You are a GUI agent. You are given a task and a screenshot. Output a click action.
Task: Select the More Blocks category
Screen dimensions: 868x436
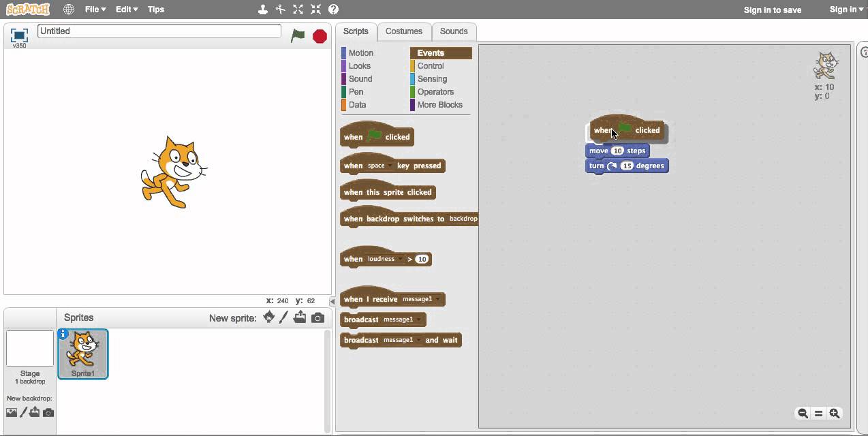[x=439, y=105]
